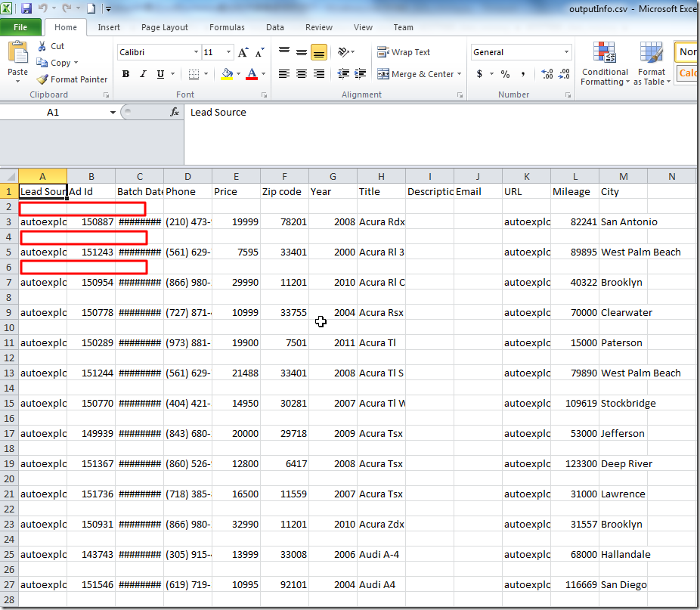Click the percent style icon

click(505, 74)
